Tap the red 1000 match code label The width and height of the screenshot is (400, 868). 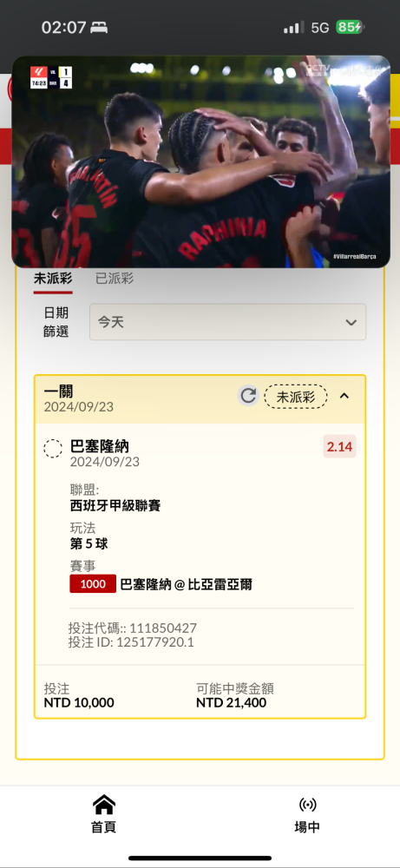93,584
